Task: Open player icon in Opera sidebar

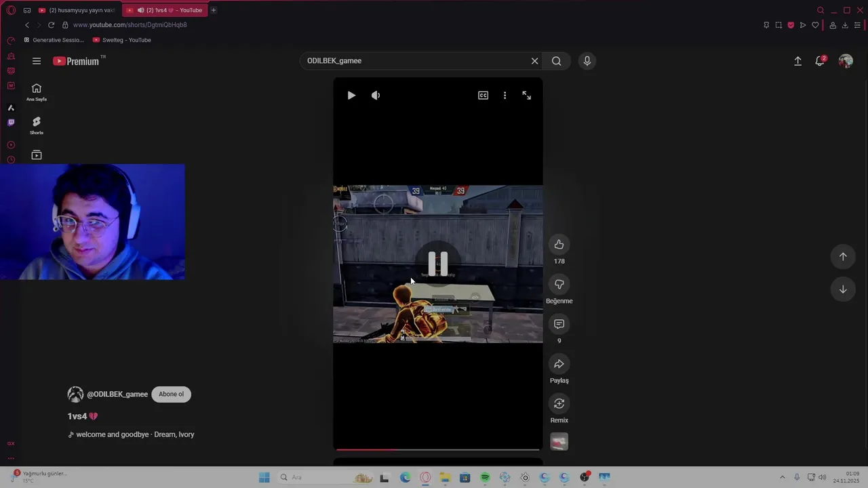Action: (11, 144)
